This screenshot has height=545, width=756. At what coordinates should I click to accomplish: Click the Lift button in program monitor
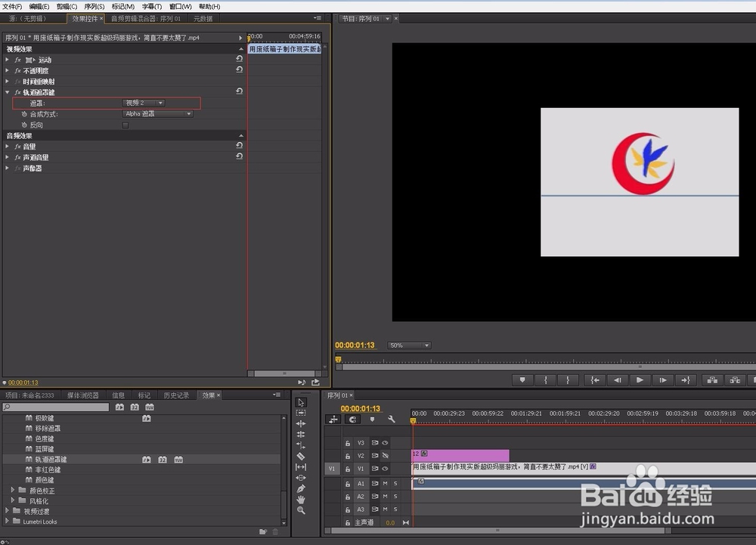pyautogui.click(x=712, y=380)
